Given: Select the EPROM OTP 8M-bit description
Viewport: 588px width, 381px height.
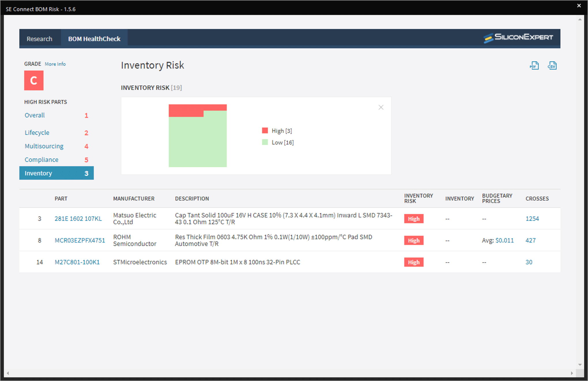Looking at the screenshot, I should coord(238,262).
